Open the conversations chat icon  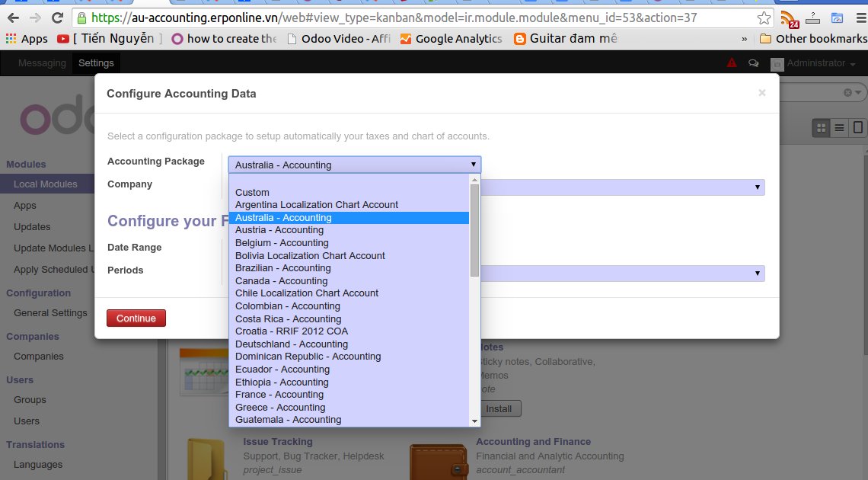point(754,63)
